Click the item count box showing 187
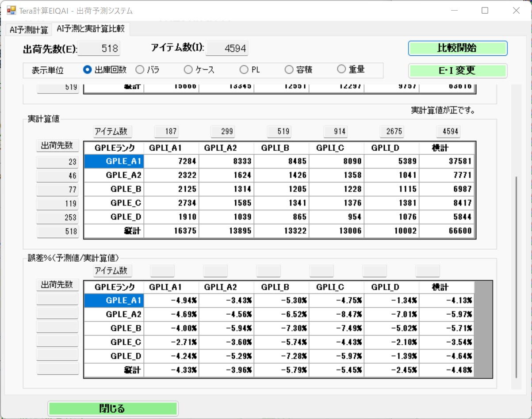532x419 pixels. click(x=167, y=131)
